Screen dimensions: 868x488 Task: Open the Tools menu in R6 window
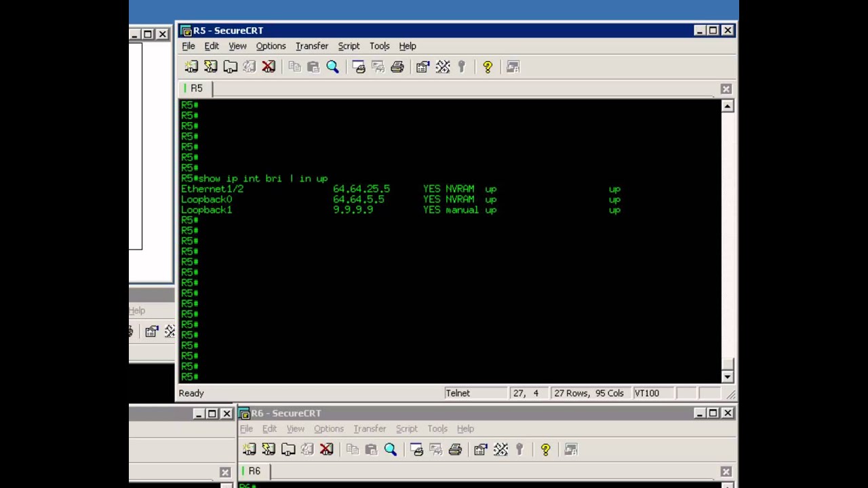click(437, 429)
